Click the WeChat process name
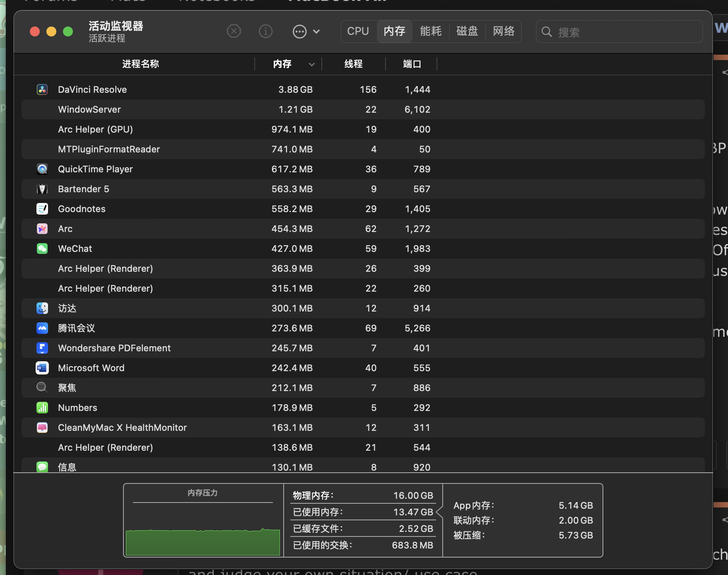The image size is (728, 575). point(75,249)
